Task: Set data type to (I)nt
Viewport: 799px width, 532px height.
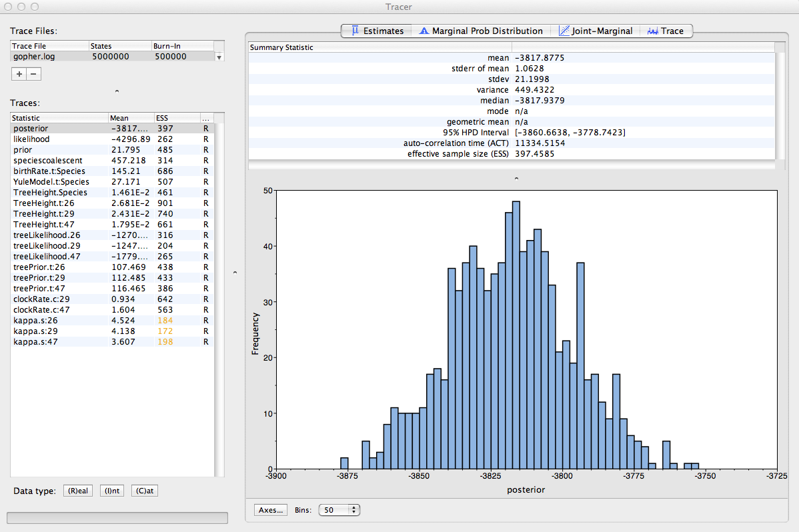Action: [x=112, y=491]
